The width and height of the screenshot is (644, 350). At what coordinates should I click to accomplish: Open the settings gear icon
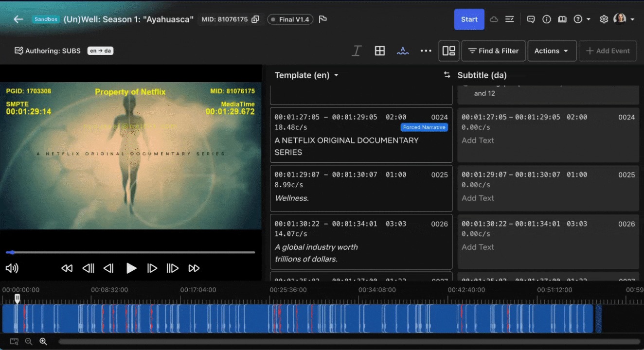click(x=604, y=19)
